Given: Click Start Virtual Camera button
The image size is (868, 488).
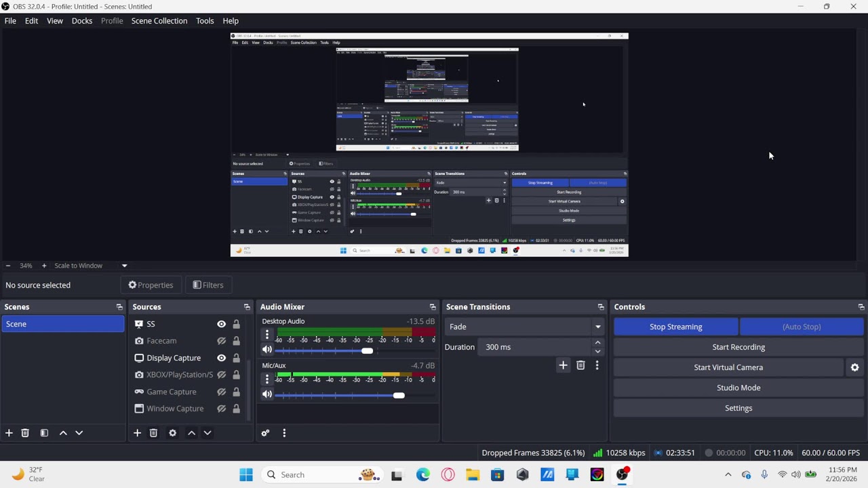Looking at the screenshot, I should [x=728, y=367].
